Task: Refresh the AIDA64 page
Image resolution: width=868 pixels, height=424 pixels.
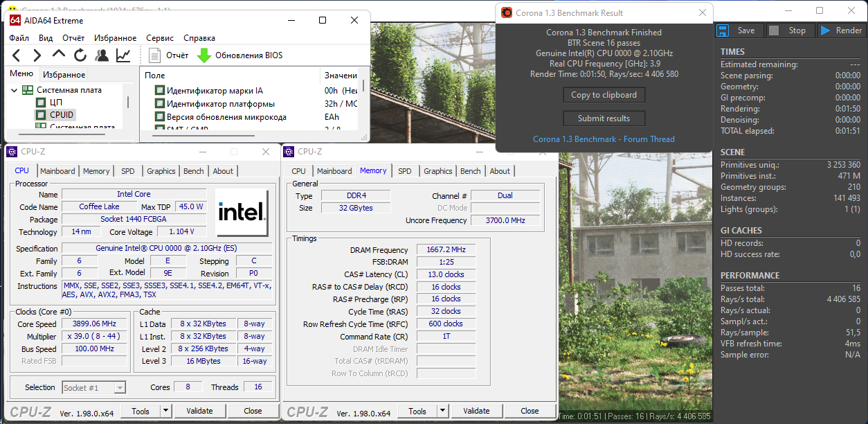Action: click(80, 55)
